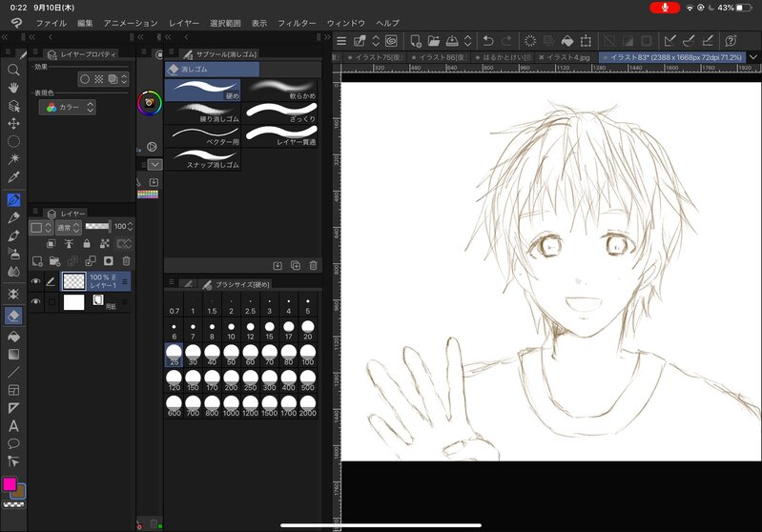Expand the canvas tab list chevron

coord(753,58)
